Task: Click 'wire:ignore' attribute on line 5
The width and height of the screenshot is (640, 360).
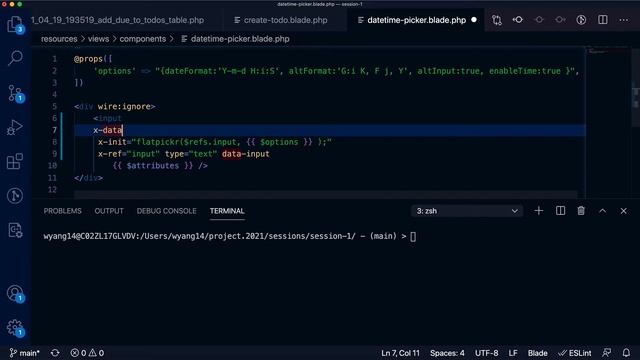Action: pos(124,107)
